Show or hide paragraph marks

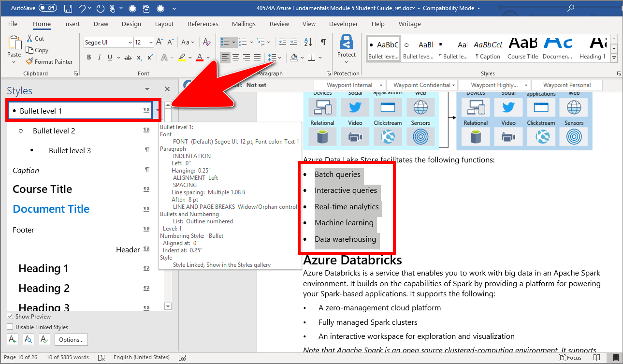pyautogui.click(x=323, y=43)
